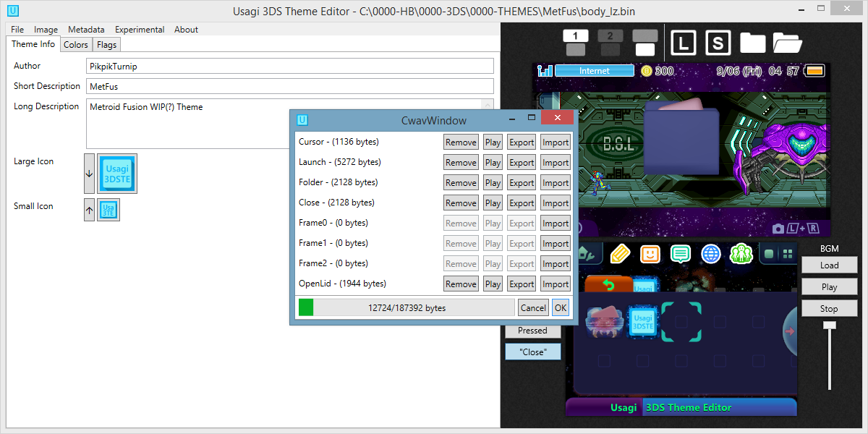868x434 pixels.
Task: Click the BGM Play button
Action: coord(829,286)
